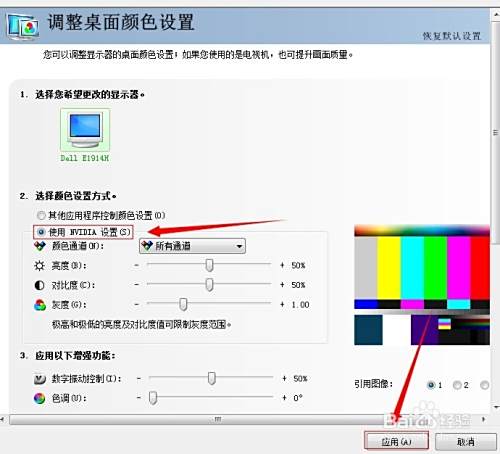Click the color bars reference image

[x=422, y=285]
